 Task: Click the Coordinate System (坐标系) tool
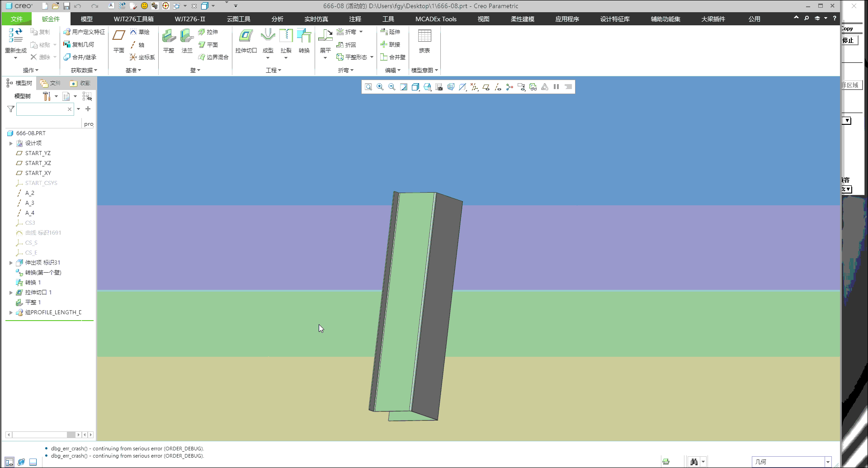142,57
